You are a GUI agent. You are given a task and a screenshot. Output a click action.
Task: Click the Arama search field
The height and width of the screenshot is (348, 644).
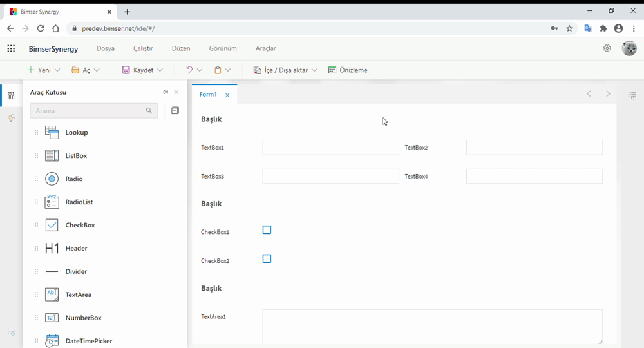(x=88, y=111)
